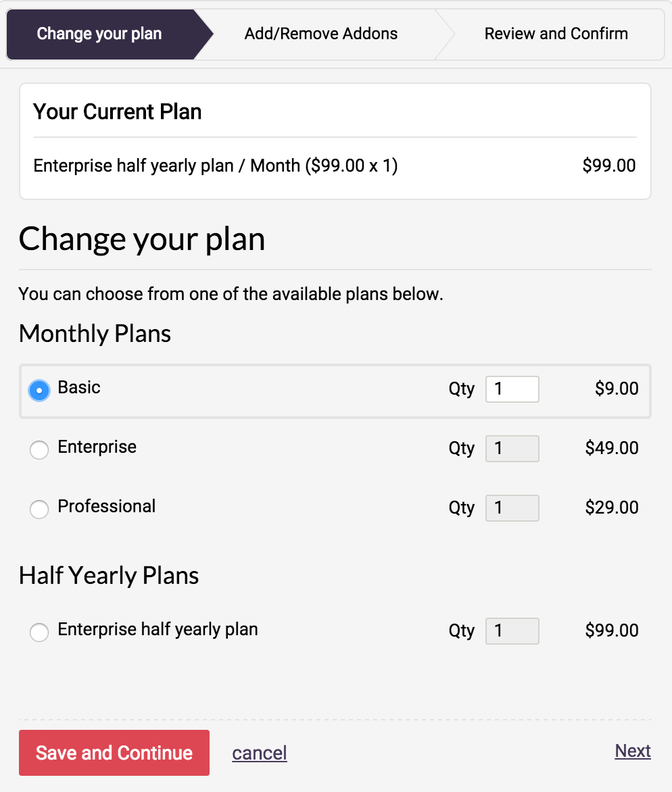Select the Basic plan radio button
Image resolution: width=672 pixels, height=792 pixels.
coord(39,390)
